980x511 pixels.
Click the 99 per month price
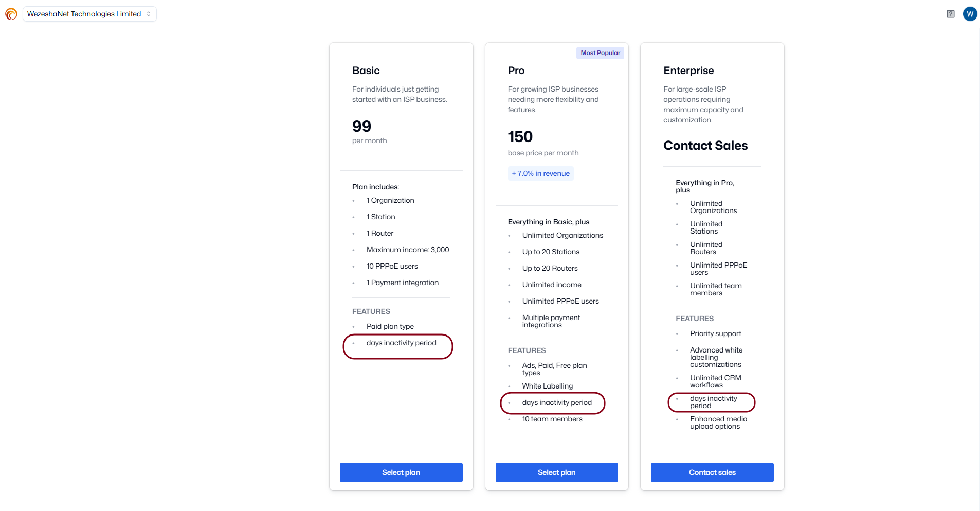coord(369,132)
